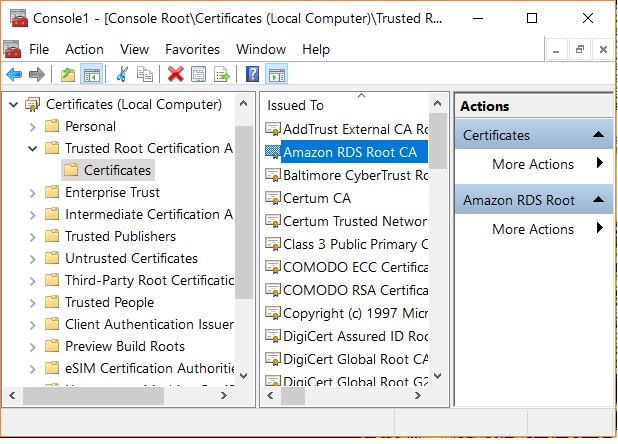Collapse the Certificates section in Actions pane
This screenshot has height=444, width=618.
(598, 135)
